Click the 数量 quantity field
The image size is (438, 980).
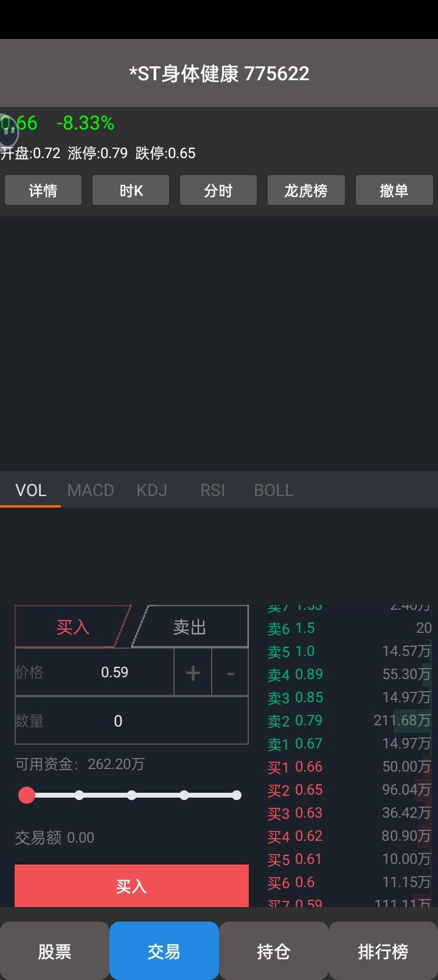(x=131, y=720)
